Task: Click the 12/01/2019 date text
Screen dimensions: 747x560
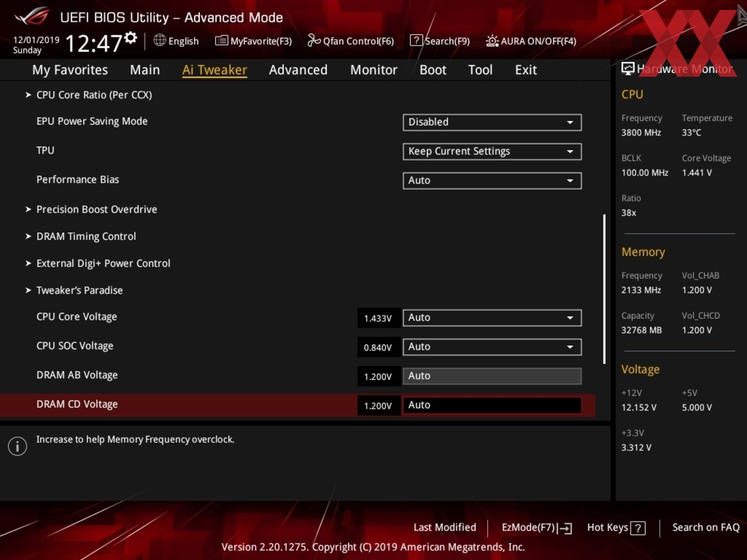Action: tap(36, 40)
